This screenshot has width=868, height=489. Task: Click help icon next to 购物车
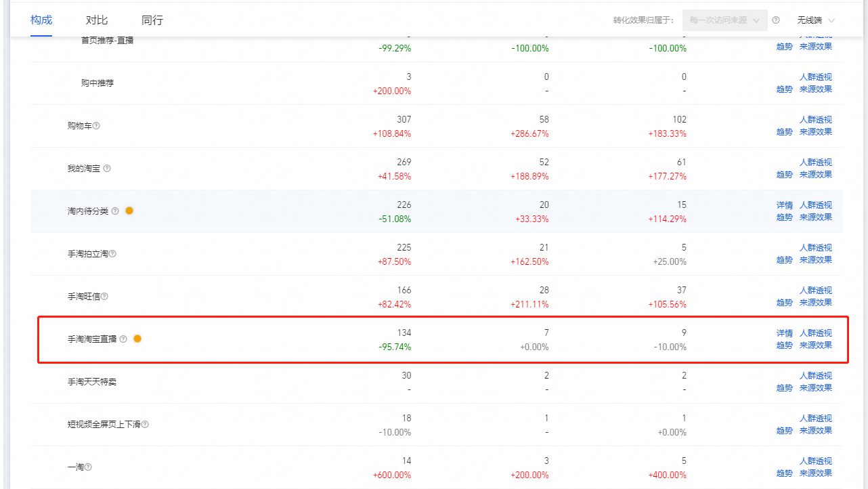click(96, 126)
